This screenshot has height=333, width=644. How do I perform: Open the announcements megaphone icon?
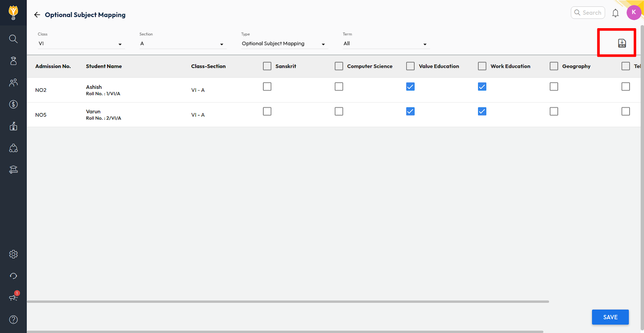[x=13, y=297]
